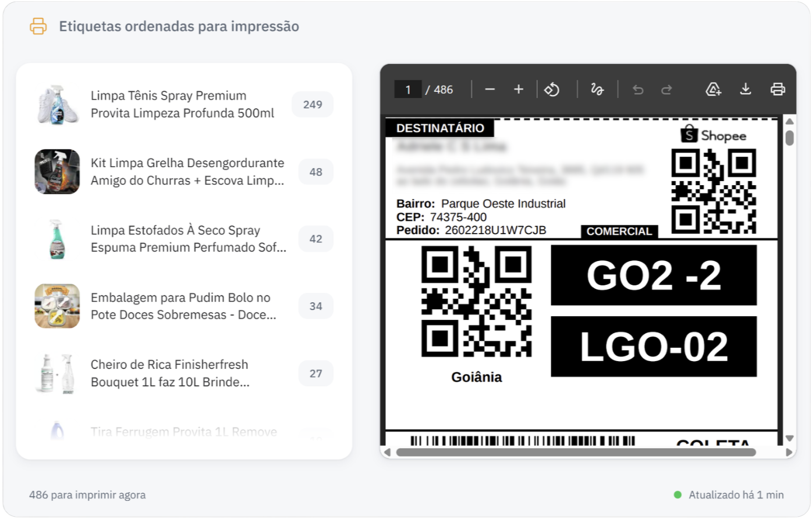Open the add text annotation tool
Screen dimensions: 812x519
[x=712, y=89]
